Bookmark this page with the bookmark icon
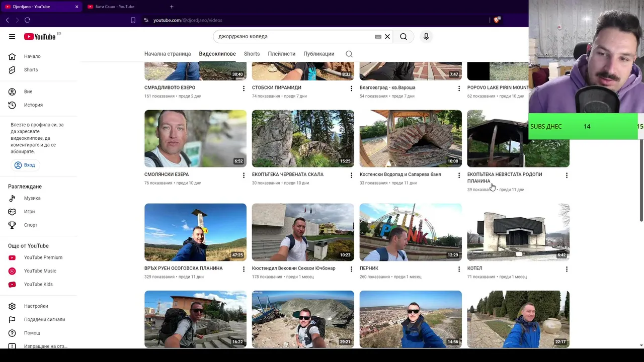 (x=133, y=20)
